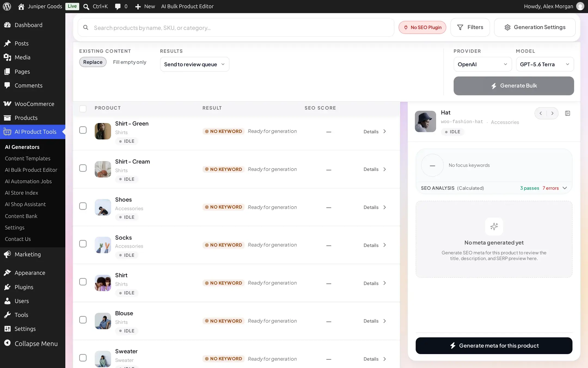Expand Details for Socks row
This screenshot has width=588, height=368.
tap(375, 245)
